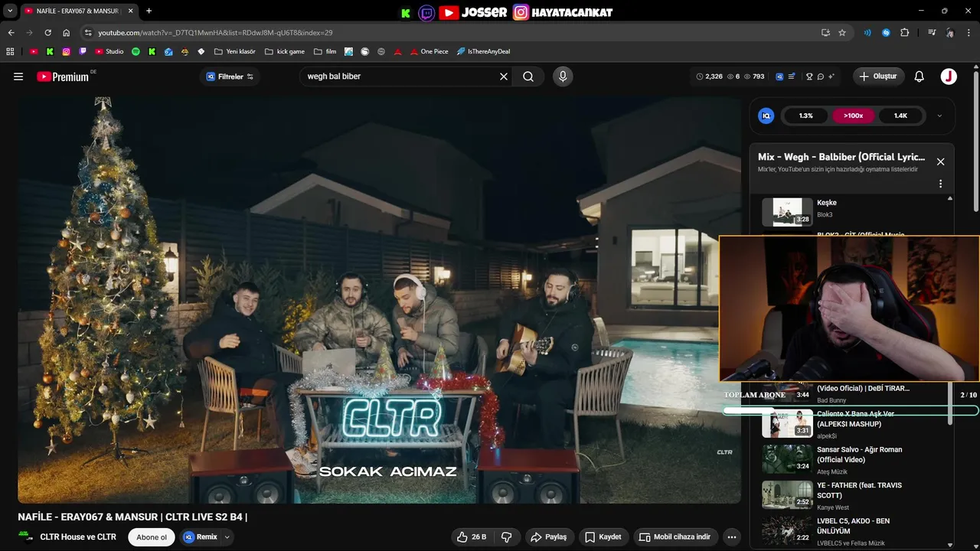
Task: Open the notifications bell
Action: click(920, 77)
